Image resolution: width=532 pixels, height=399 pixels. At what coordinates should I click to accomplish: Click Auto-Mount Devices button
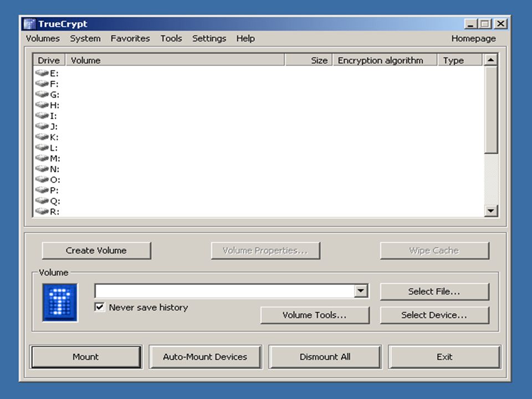coord(205,356)
